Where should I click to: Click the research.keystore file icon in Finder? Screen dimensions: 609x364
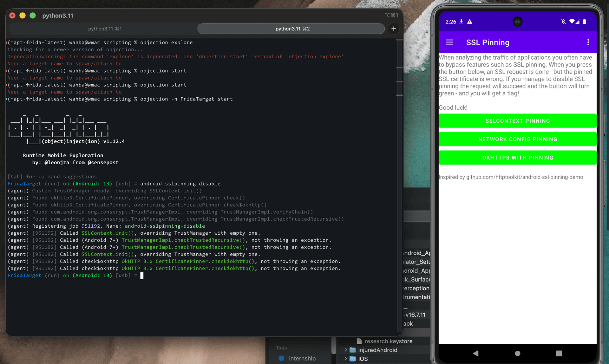point(359,341)
